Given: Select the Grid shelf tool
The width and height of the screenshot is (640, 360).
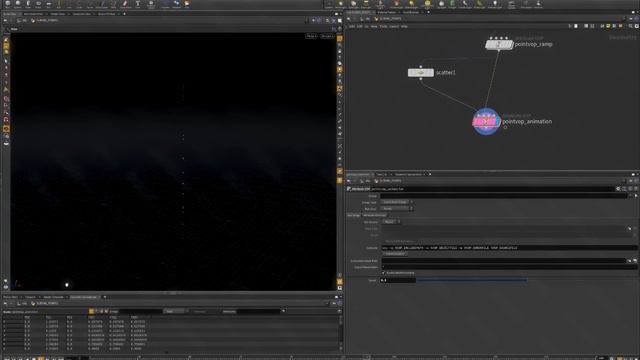Looking at the screenshot, I should click(x=49, y=4).
